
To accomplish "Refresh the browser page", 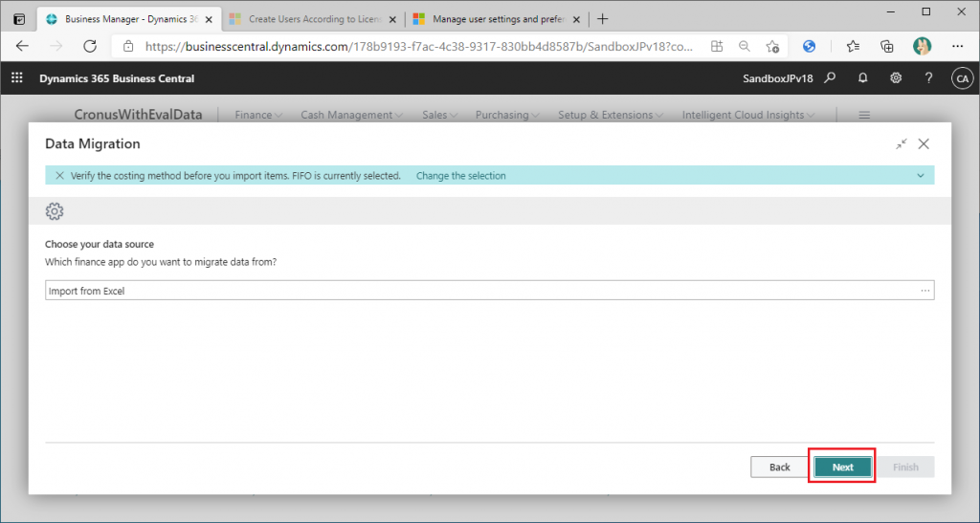I will [x=90, y=46].
